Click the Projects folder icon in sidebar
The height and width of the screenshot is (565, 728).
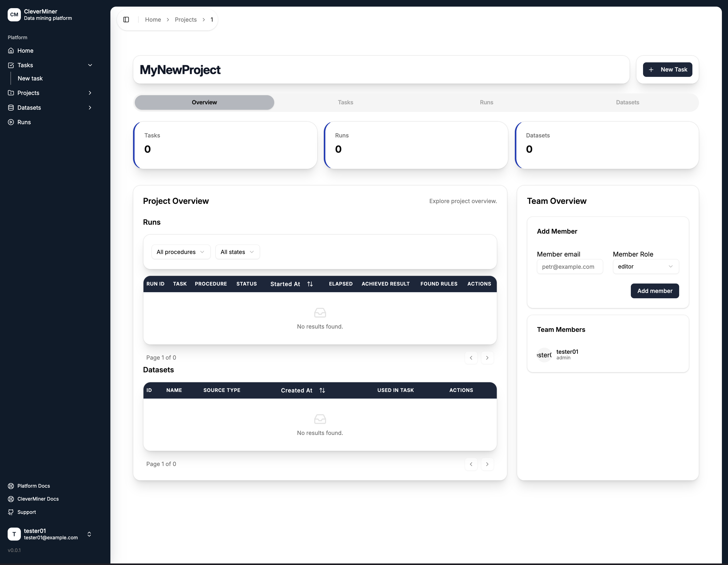tap(11, 93)
